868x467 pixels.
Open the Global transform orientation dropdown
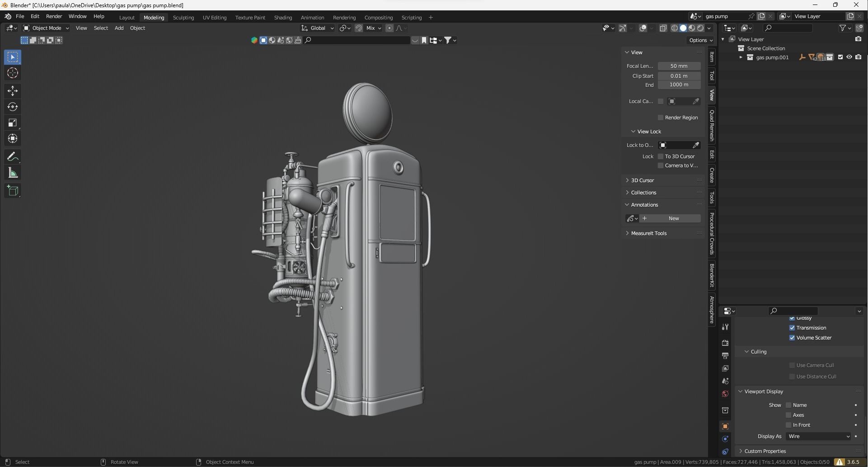pyautogui.click(x=318, y=28)
